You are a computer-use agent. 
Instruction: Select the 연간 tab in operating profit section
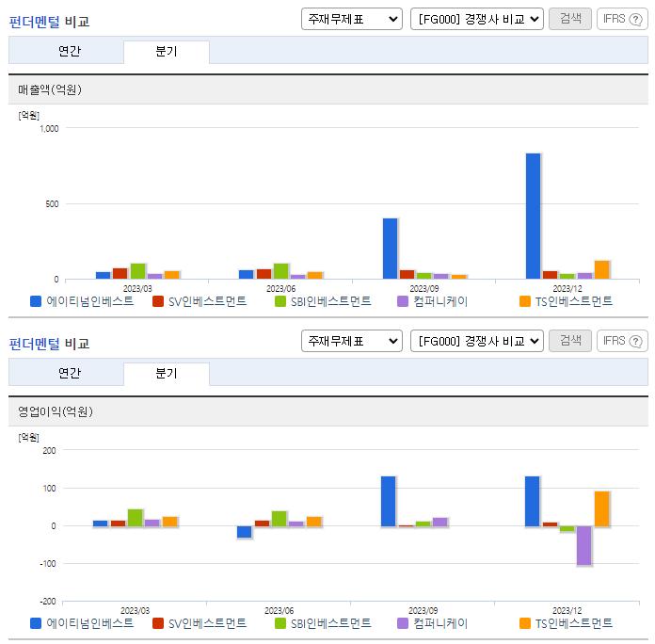click(x=67, y=374)
